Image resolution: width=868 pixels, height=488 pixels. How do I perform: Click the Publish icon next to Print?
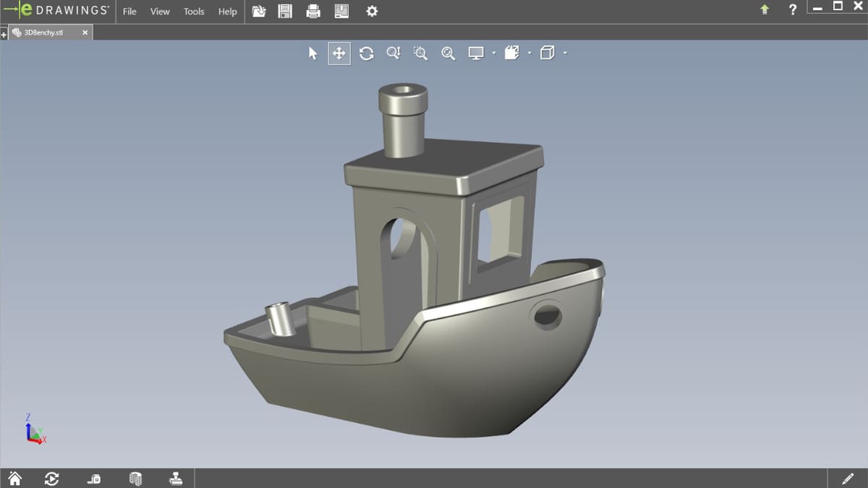(x=341, y=12)
